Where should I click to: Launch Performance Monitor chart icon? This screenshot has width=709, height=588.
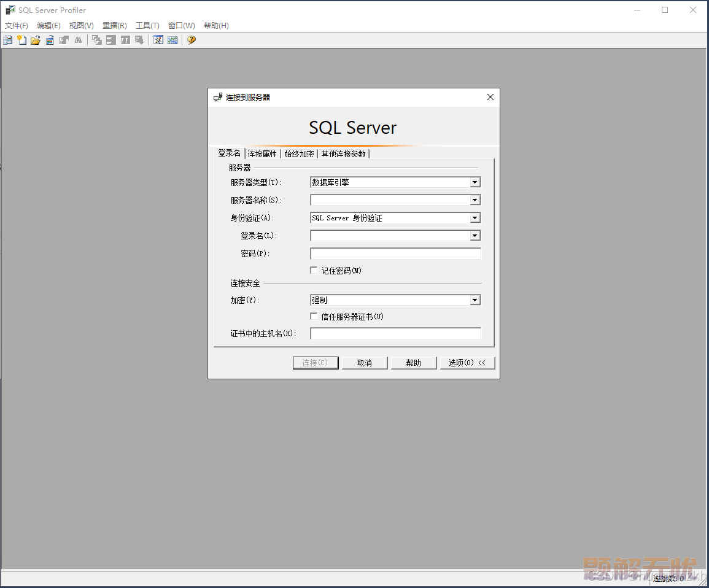pyautogui.click(x=172, y=41)
